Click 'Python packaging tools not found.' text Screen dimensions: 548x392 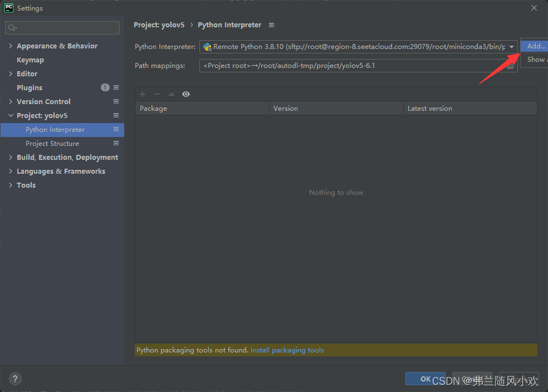click(x=192, y=350)
